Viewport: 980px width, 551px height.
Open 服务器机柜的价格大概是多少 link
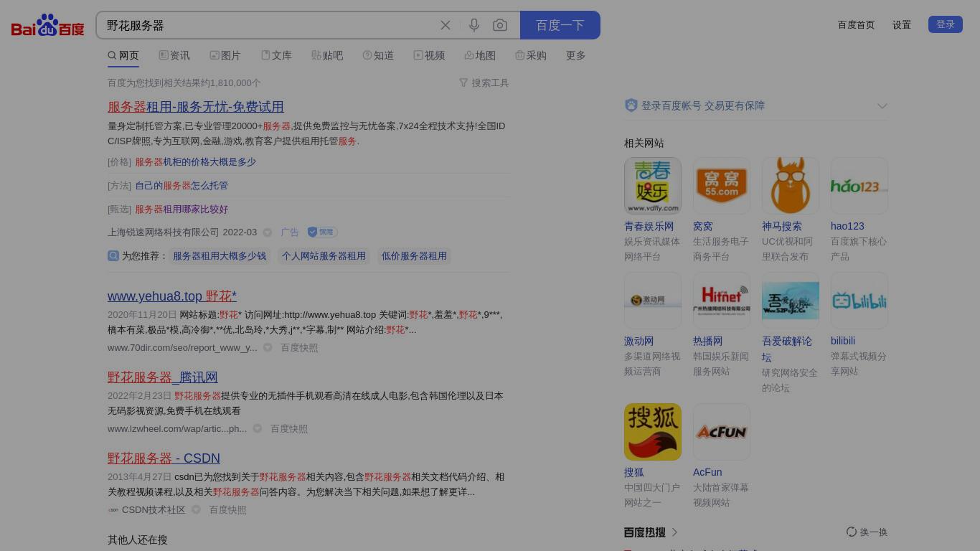pos(196,162)
